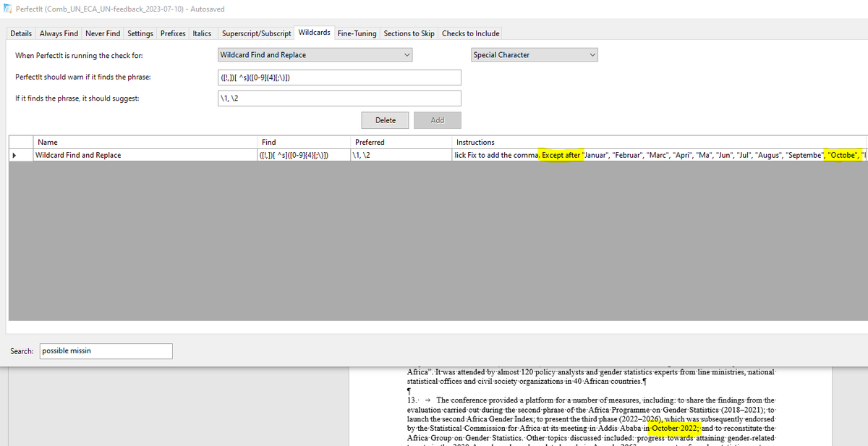868x446 pixels.
Task: Switch to Sections to Skip tab
Action: pos(409,33)
